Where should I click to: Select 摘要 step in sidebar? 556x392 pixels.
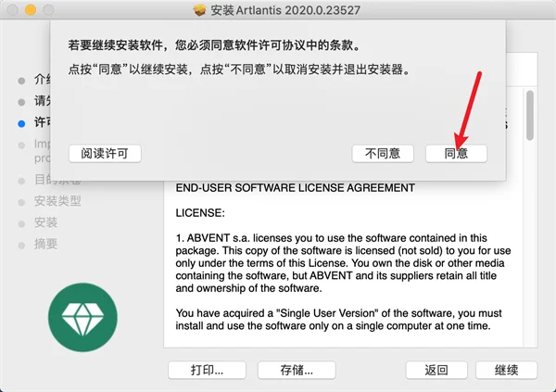coord(45,244)
